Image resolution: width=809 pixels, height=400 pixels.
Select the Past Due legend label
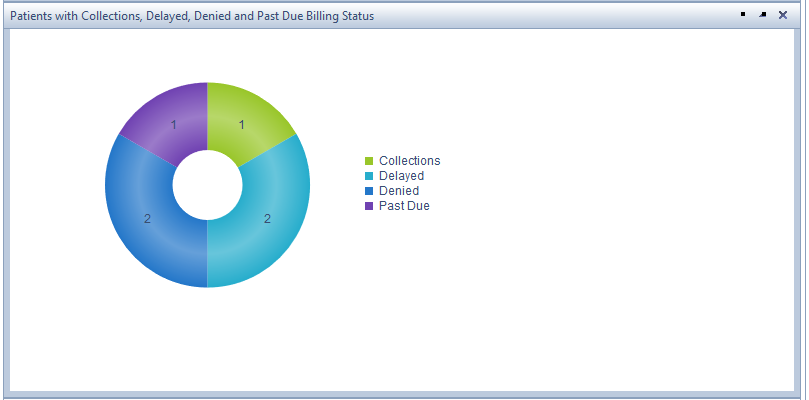tap(404, 205)
